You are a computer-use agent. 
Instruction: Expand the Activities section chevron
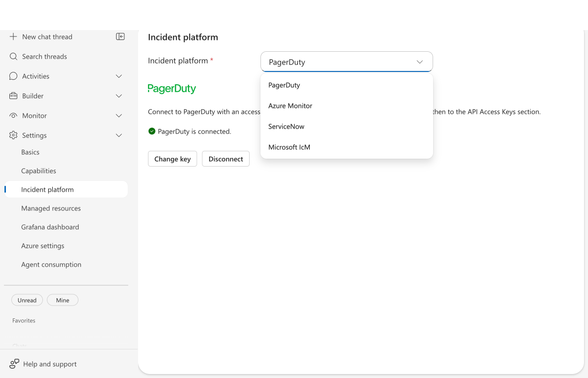[x=119, y=76]
